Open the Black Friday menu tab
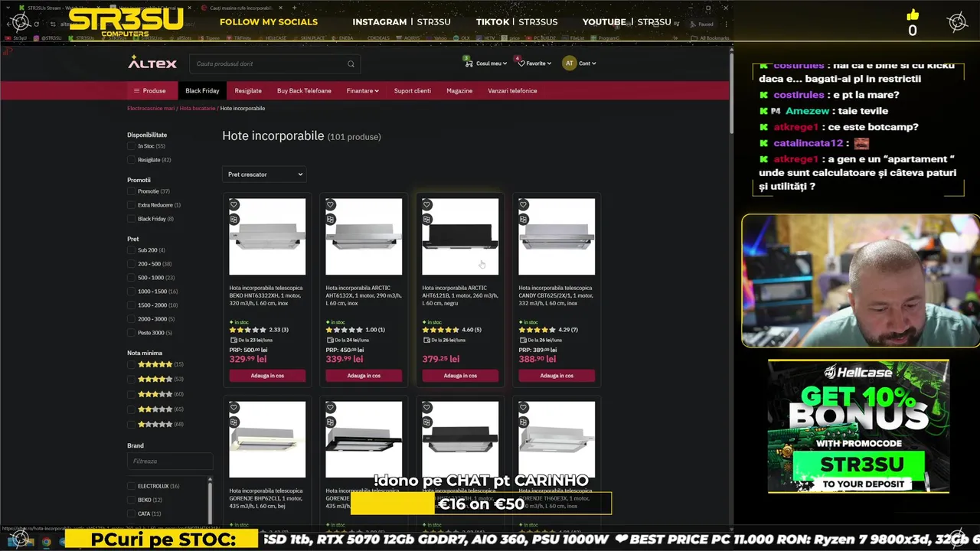Viewport: 980px width, 551px height. click(x=202, y=90)
